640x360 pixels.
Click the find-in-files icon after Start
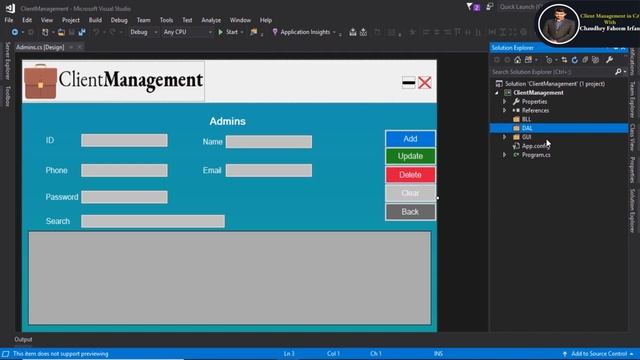coord(254,32)
